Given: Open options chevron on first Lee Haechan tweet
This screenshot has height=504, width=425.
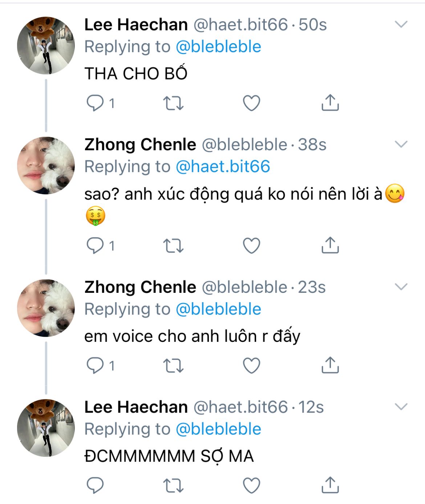Looking at the screenshot, I should [x=401, y=25].
